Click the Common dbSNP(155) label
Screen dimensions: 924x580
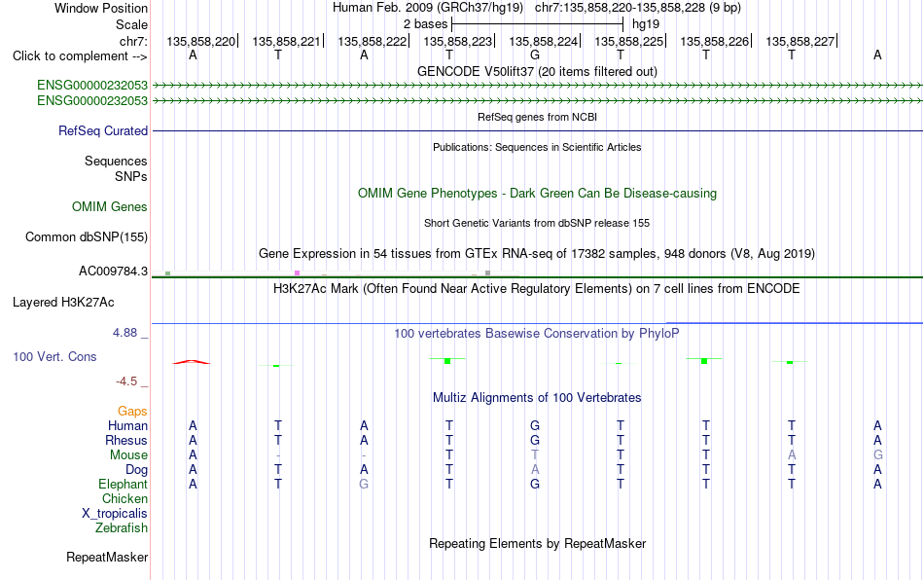(86, 236)
